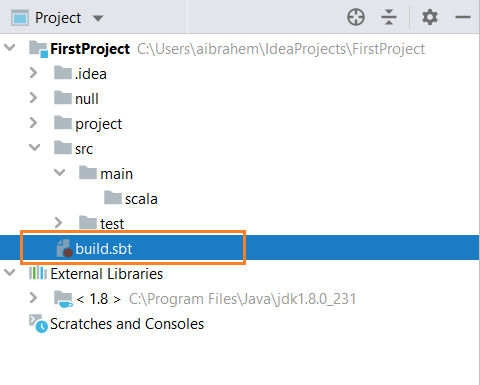
Task: Click the JDK 1.8 folder icon
Action: (63, 299)
